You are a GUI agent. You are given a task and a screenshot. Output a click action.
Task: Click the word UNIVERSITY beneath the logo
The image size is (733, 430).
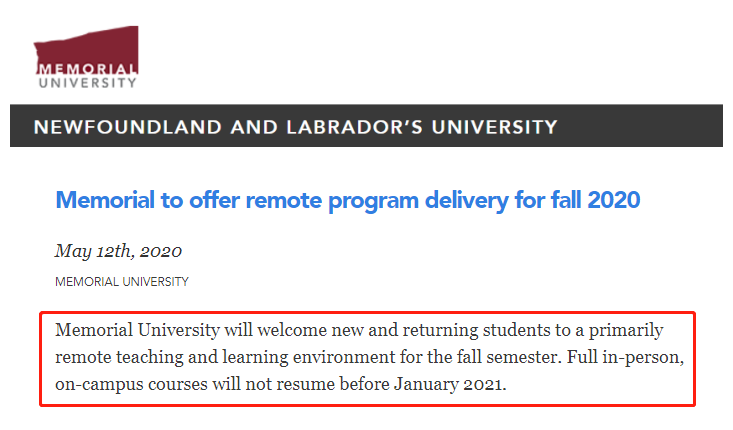(x=87, y=83)
